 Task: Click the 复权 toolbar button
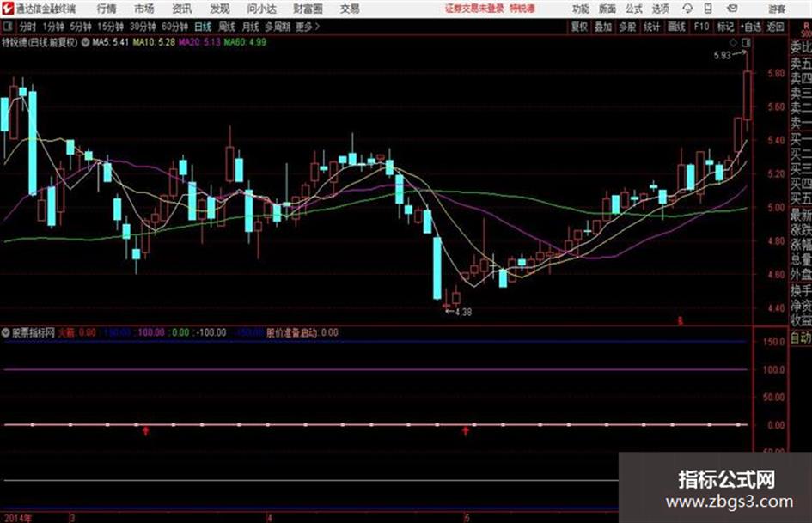(579, 27)
